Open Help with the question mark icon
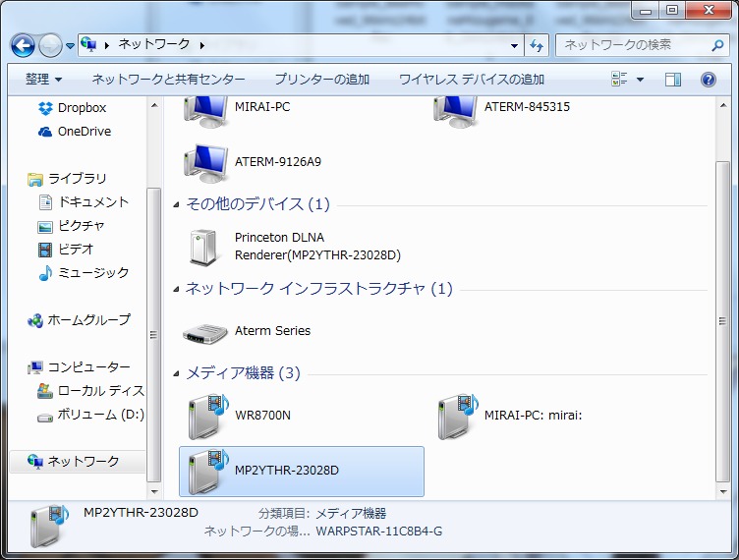Viewport: 739px width, 560px height. [709, 80]
